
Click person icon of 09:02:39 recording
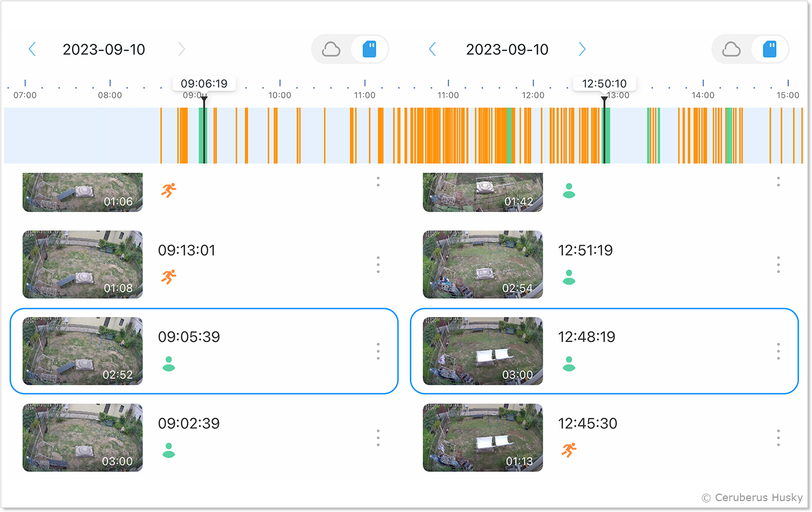169,450
